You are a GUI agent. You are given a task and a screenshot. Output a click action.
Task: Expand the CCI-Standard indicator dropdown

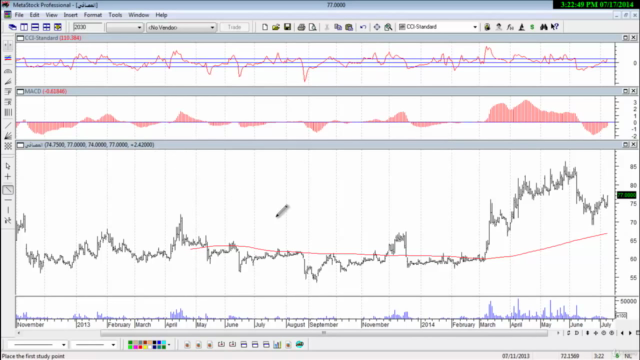[x=475, y=27]
